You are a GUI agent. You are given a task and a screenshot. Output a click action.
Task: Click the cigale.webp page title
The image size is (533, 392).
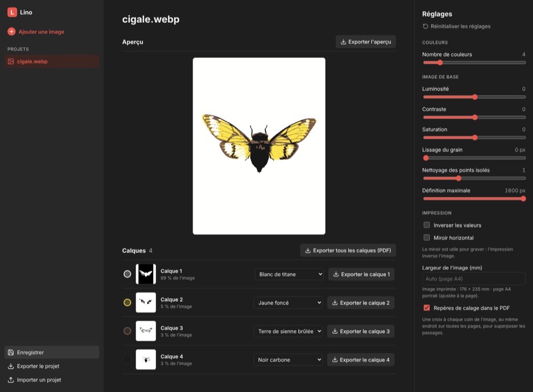150,19
